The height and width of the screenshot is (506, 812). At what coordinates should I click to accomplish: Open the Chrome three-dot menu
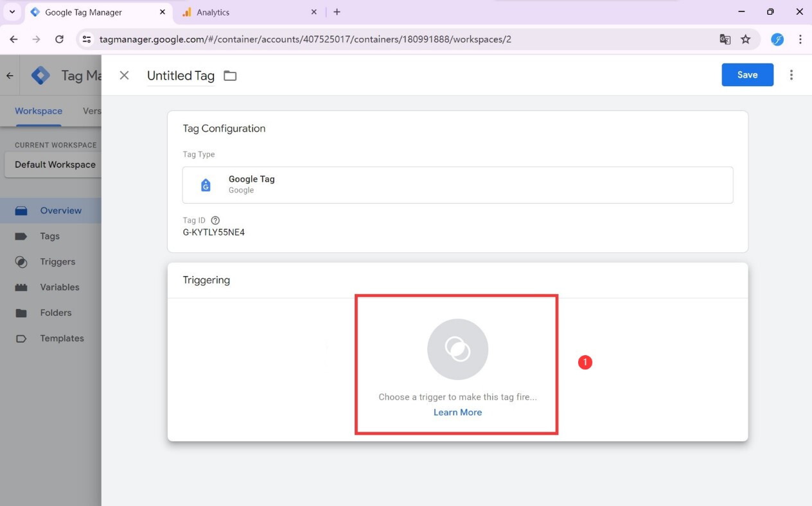(x=800, y=39)
